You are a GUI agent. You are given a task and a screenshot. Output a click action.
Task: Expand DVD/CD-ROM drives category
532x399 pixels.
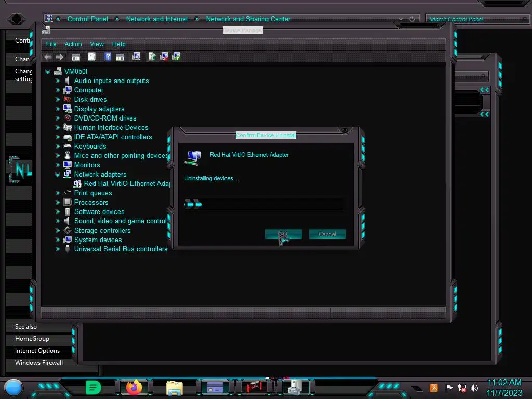(x=57, y=118)
